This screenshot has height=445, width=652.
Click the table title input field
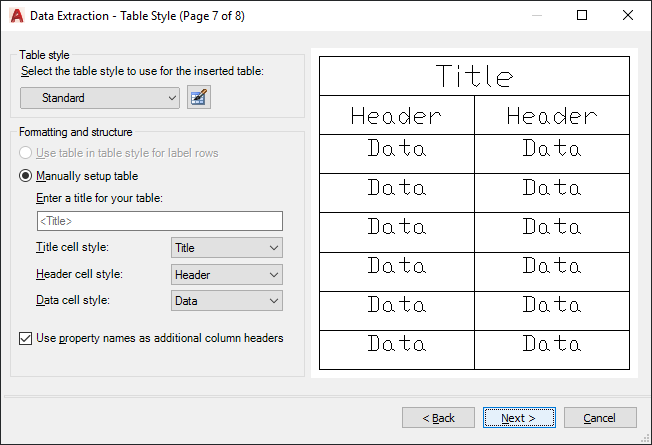159,221
